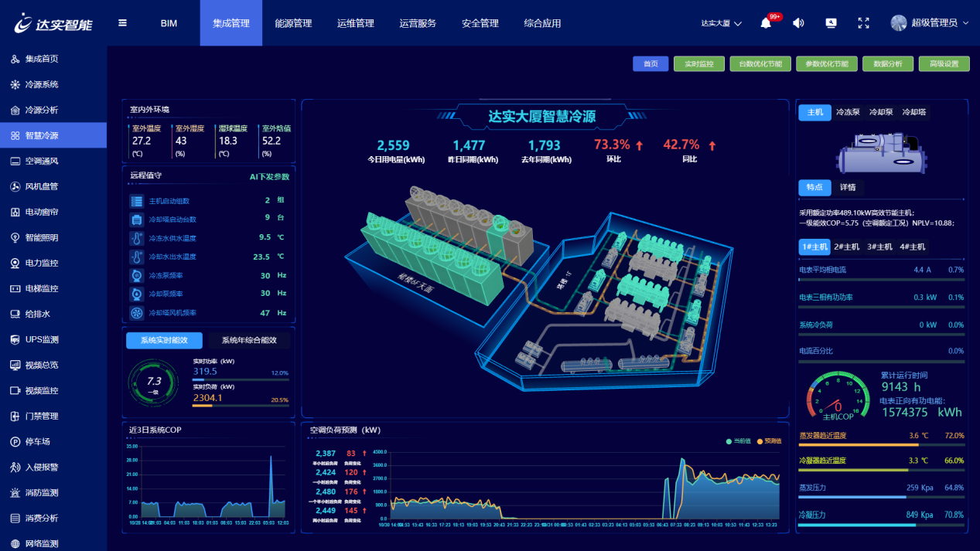Image resolution: width=980 pixels, height=551 pixels.
Task: Open 运维管理 top menu
Action: point(356,23)
